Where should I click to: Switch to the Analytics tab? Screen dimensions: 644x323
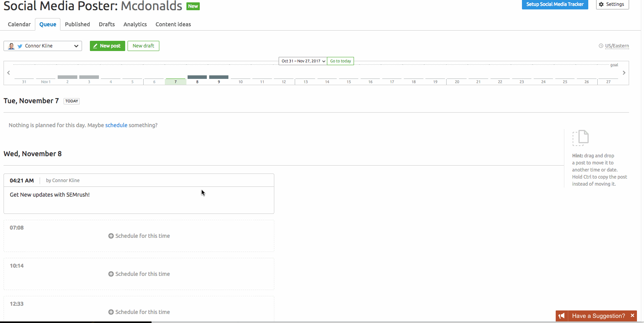(135, 24)
